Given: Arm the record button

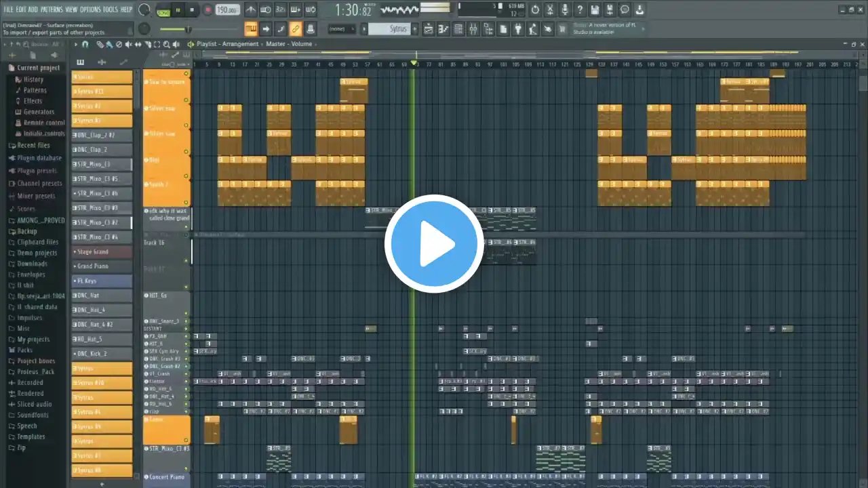Looking at the screenshot, I should (208, 10).
